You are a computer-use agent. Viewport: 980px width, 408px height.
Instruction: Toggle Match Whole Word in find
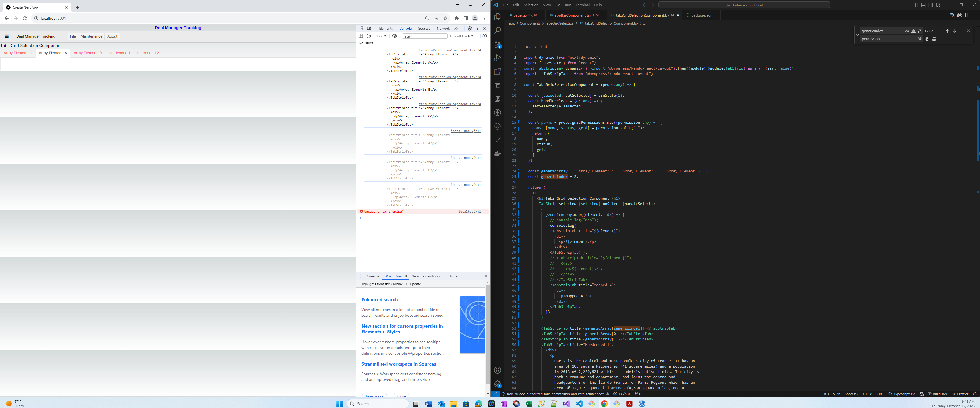(x=913, y=31)
